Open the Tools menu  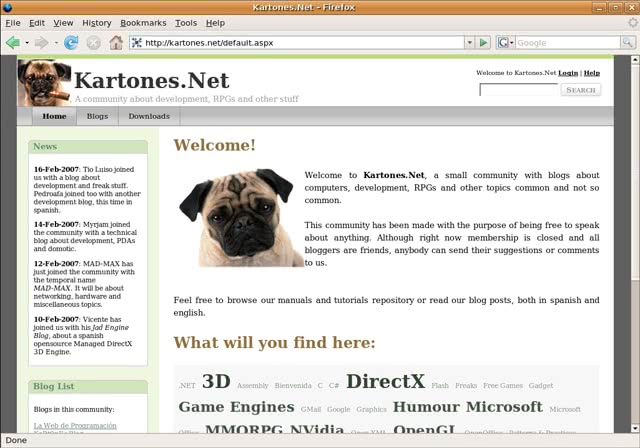pos(186,23)
